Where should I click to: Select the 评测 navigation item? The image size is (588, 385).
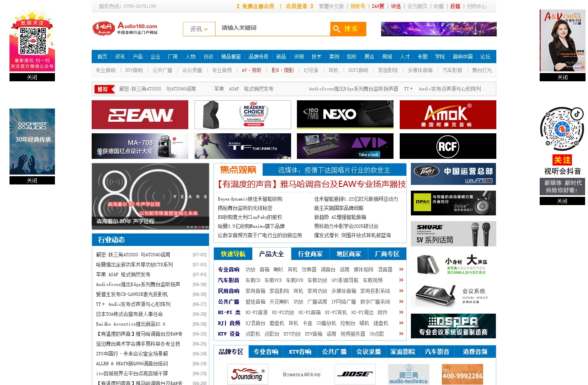coord(299,57)
